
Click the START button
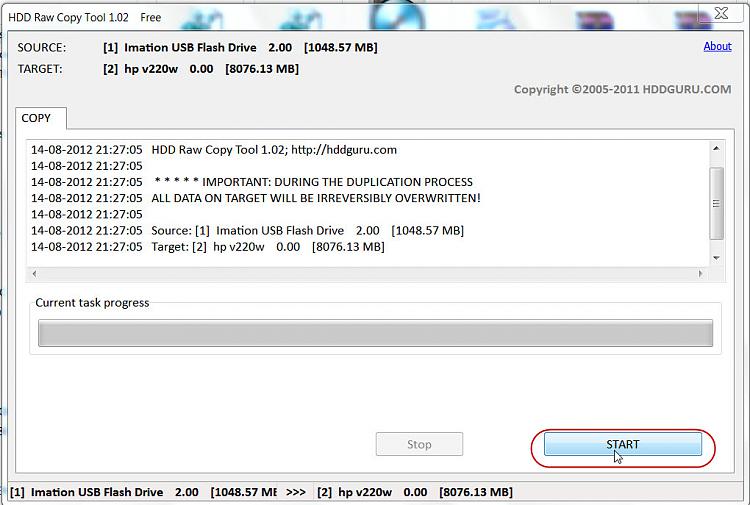(x=623, y=444)
